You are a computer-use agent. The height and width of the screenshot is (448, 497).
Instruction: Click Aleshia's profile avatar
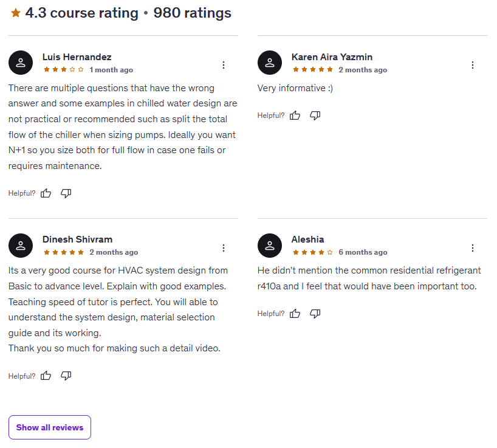pos(270,246)
